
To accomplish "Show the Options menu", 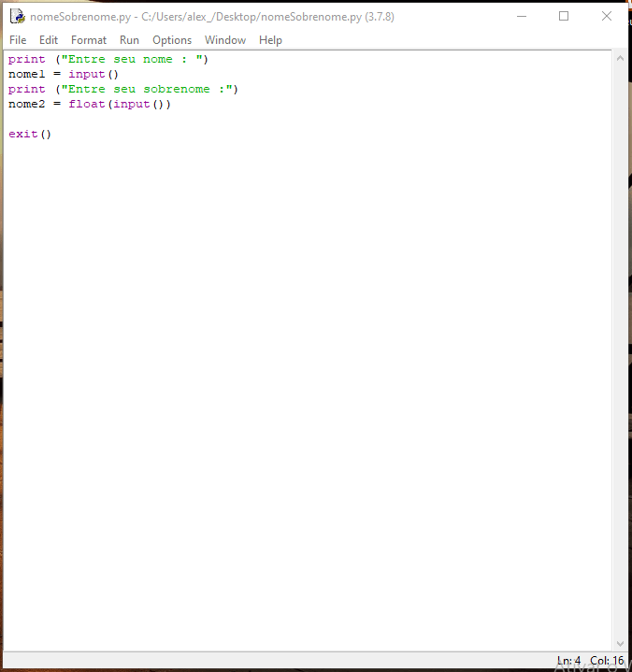I will pyautogui.click(x=172, y=40).
